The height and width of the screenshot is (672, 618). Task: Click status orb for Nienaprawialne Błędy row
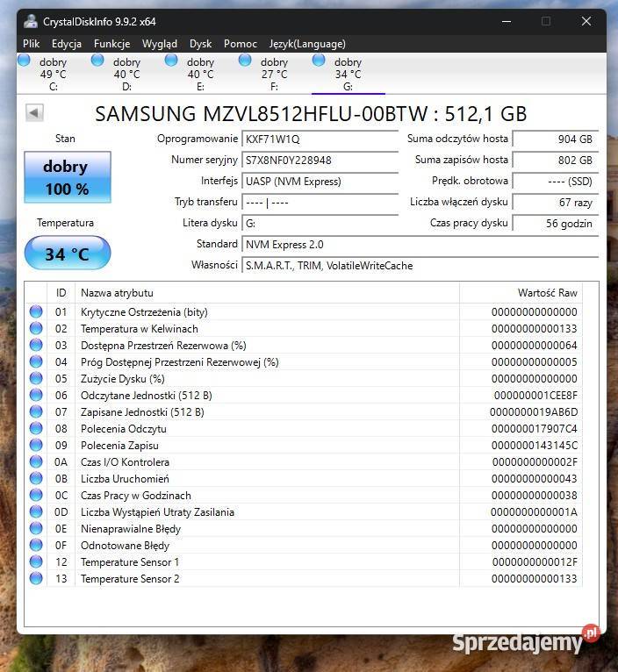point(36,528)
